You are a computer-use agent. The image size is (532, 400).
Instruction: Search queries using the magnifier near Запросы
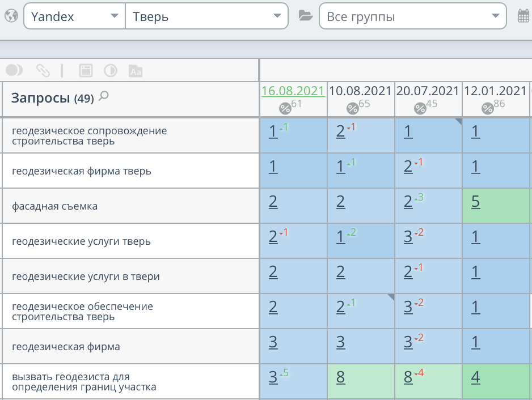103,96
